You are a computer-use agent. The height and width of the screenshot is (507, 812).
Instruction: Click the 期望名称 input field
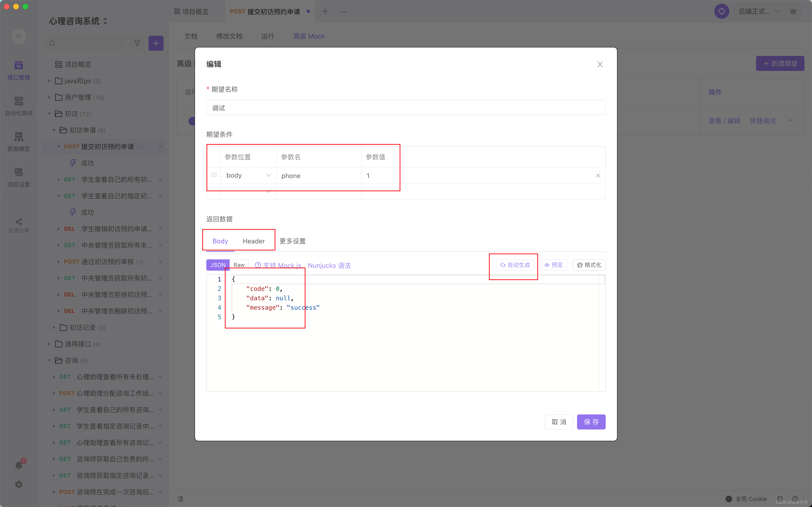(x=406, y=108)
